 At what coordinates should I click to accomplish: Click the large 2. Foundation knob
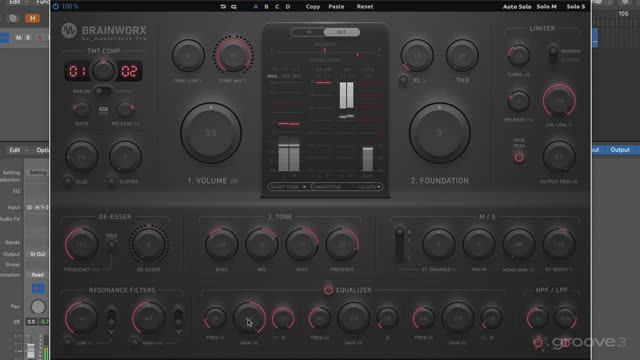(440, 133)
